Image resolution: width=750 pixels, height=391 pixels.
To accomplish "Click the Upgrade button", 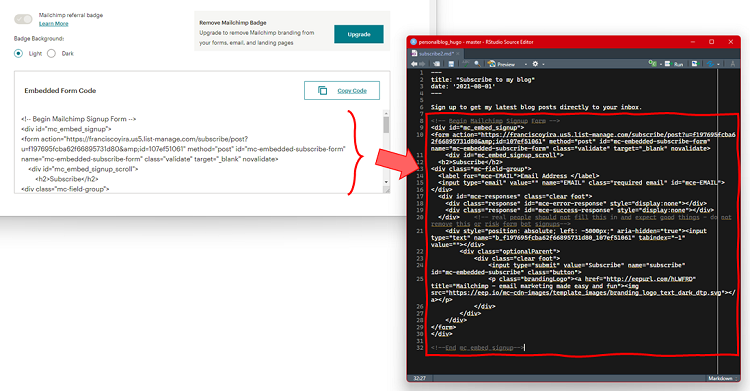I will tap(359, 34).
